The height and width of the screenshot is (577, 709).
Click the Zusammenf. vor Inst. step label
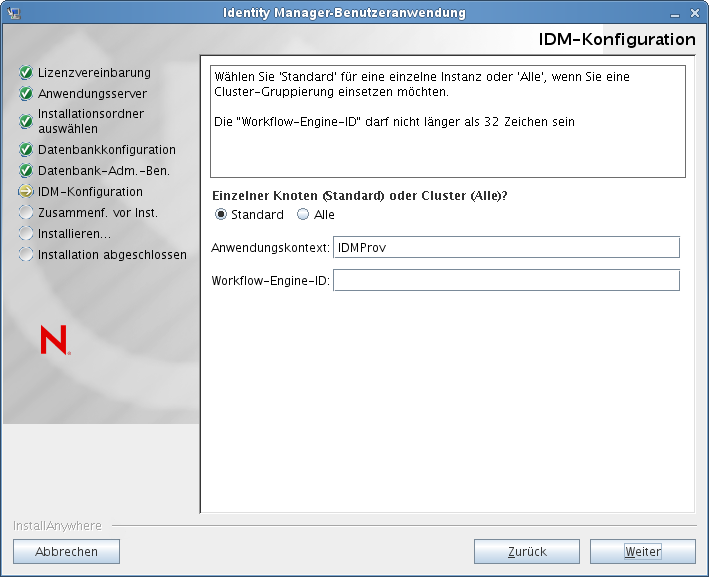tap(98, 213)
